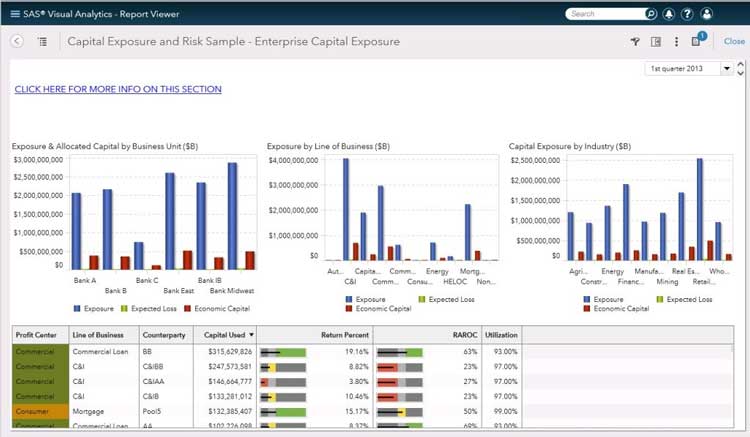Image resolution: width=750 pixels, height=437 pixels.
Task: Toggle the side pane layout icon
Action: coord(656,42)
